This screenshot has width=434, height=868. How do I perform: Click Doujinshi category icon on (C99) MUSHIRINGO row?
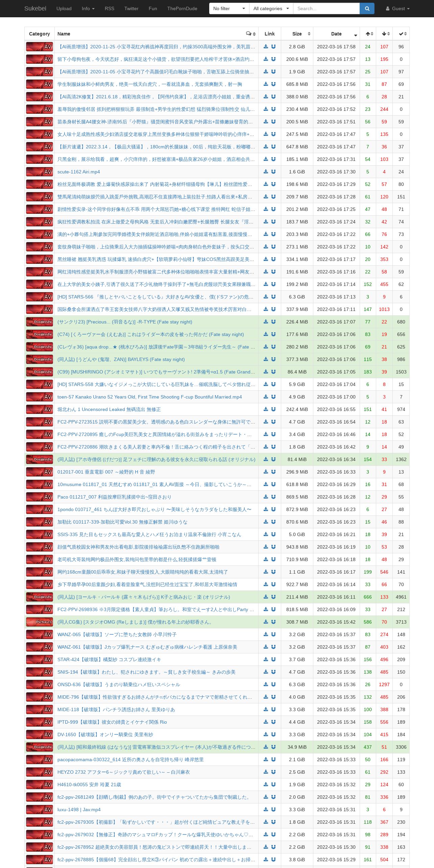tap(40, 372)
